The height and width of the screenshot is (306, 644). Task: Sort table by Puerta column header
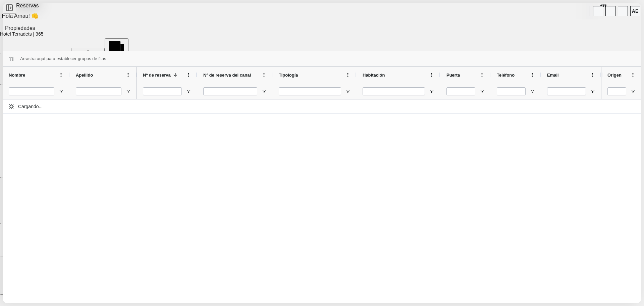click(x=453, y=75)
